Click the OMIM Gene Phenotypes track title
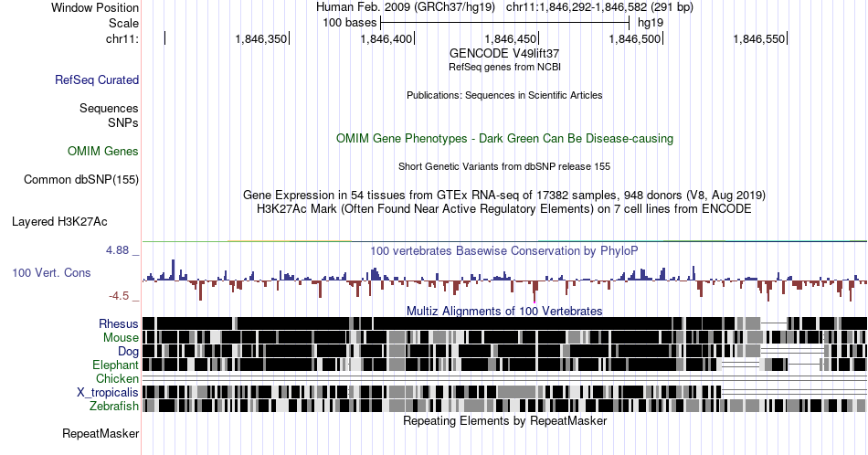The image size is (868, 455). pyautogui.click(x=504, y=138)
